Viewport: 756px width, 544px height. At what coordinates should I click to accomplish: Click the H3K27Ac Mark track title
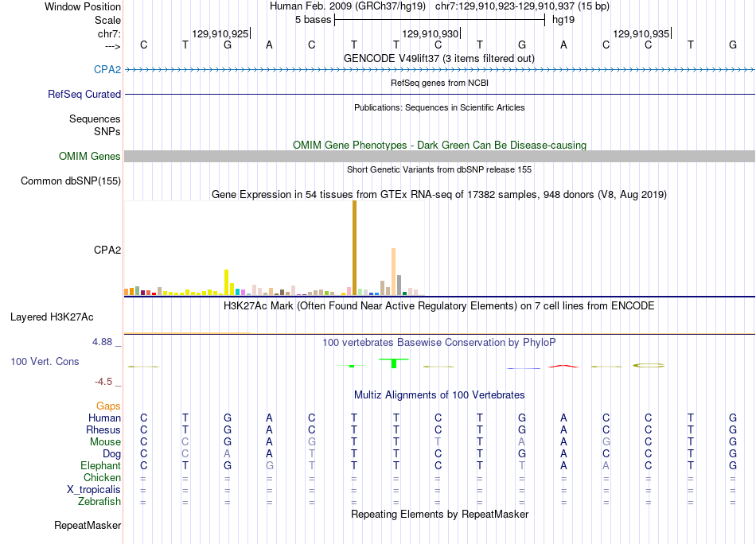[x=439, y=305]
